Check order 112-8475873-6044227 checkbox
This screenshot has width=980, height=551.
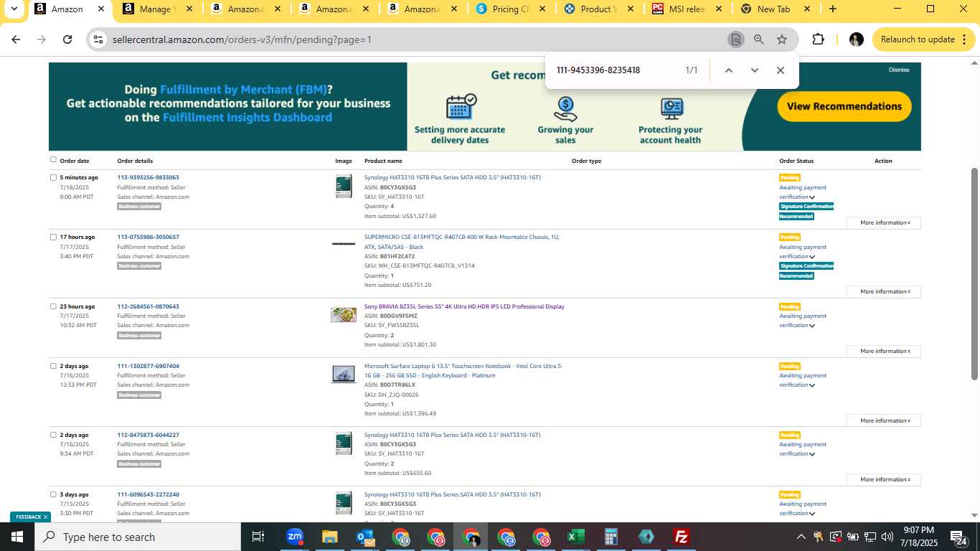tap(53, 435)
